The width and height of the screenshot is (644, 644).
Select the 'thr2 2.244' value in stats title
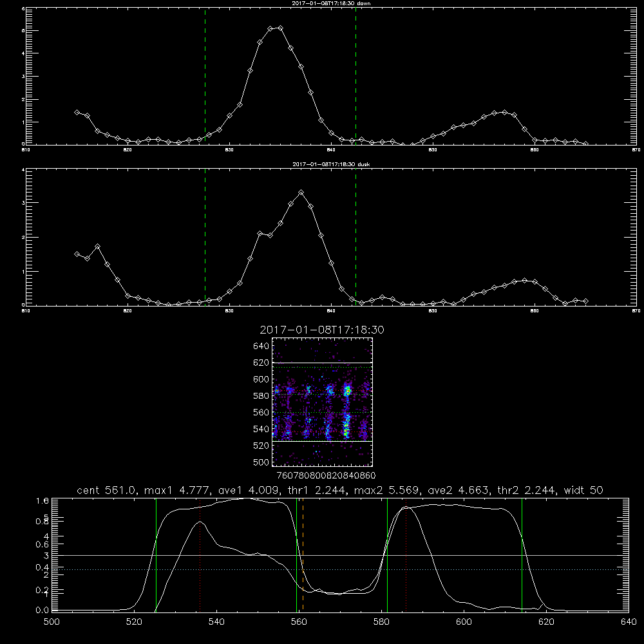pyautogui.click(x=526, y=490)
